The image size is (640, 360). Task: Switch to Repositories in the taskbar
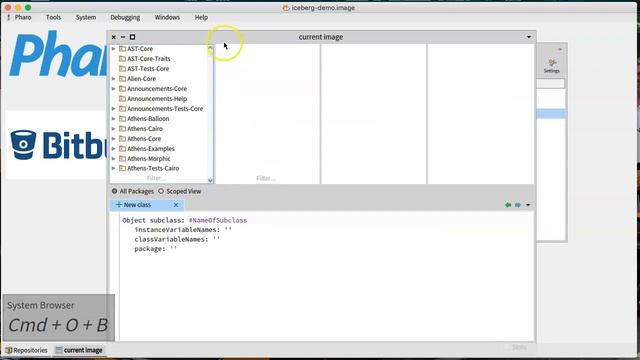[x=26, y=350]
